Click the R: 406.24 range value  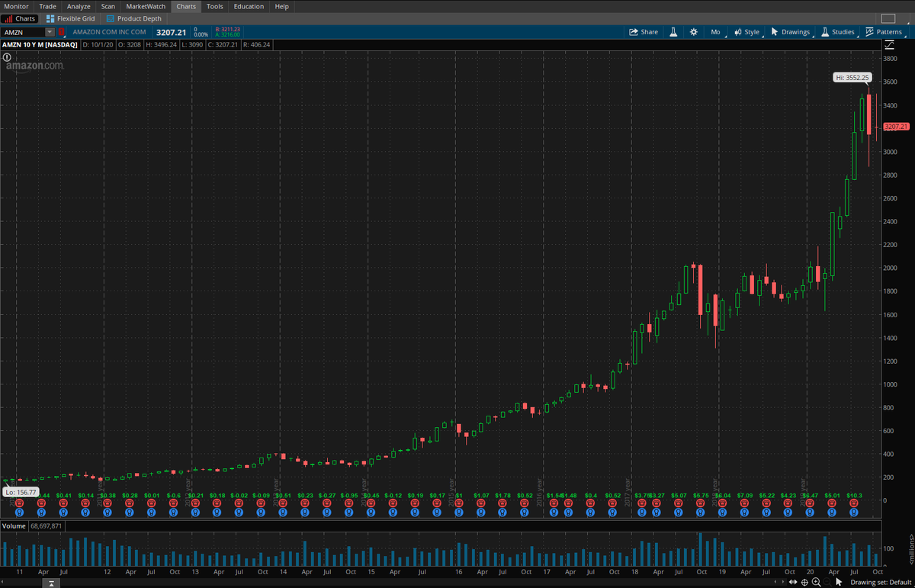256,45
